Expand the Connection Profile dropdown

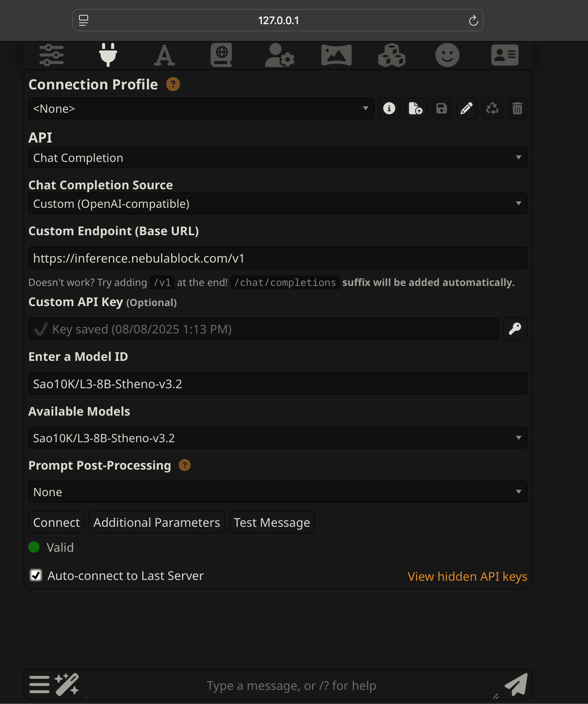[201, 108]
